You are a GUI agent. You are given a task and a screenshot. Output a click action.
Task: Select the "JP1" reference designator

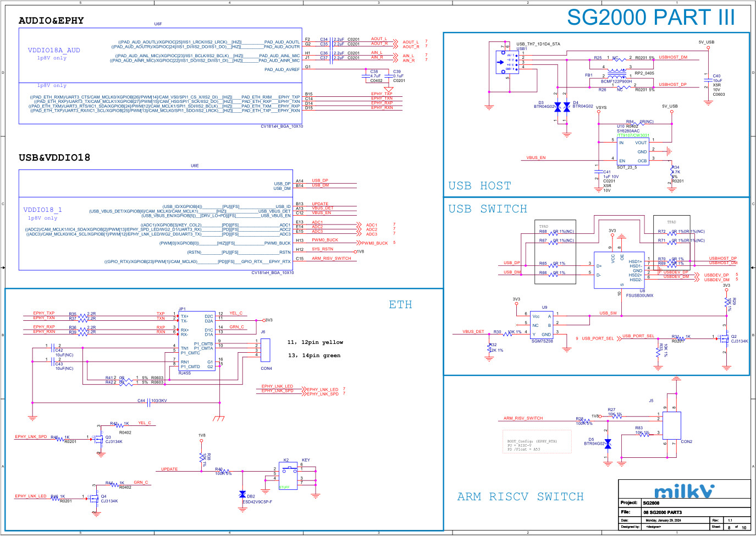pyautogui.click(x=183, y=309)
